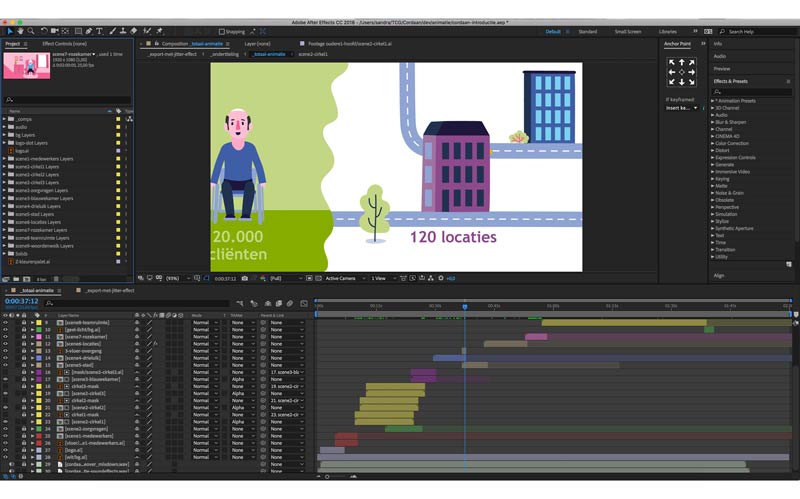Select the Horizontal Type tool
Screen dimensions: 800x499
(99, 32)
